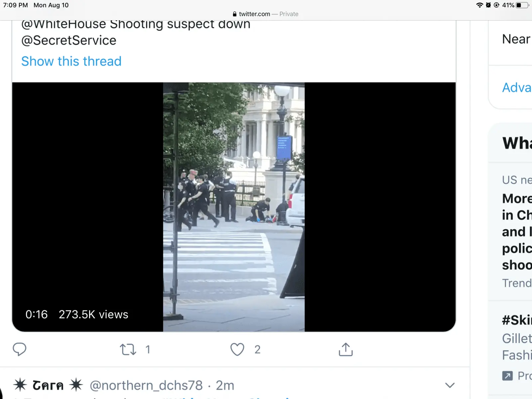The image size is (532, 399).
Task: Click the promoted arrow icon in trends
Action: [507, 376]
